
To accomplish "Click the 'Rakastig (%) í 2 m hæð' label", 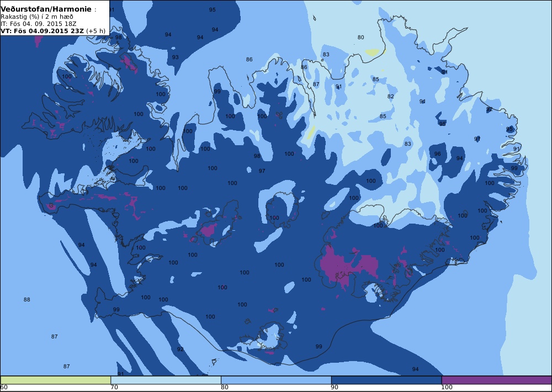I will point(37,17).
